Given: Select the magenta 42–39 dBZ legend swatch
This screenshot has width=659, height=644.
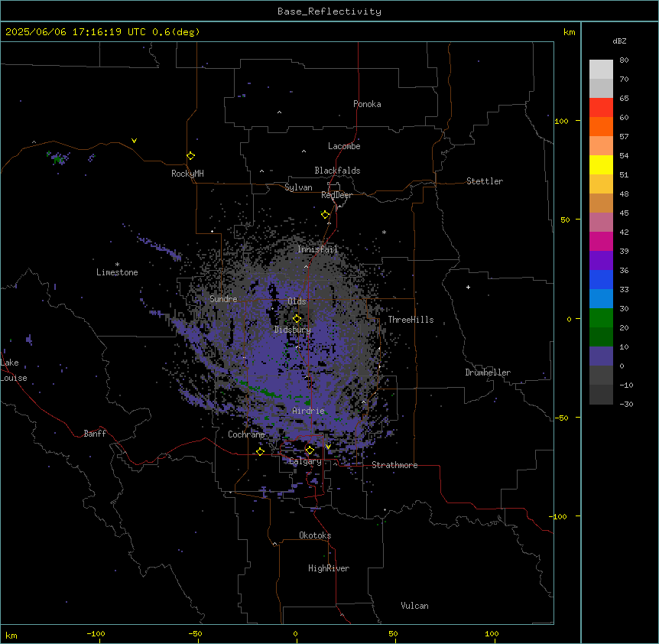Looking at the screenshot, I should tap(601, 242).
